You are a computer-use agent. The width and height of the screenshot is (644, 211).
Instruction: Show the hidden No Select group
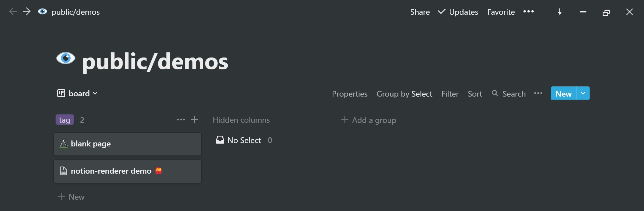[x=244, y=140]
